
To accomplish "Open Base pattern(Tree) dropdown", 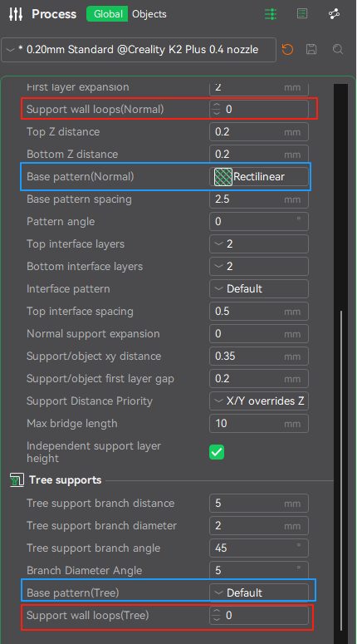I will click(x=259, y=592).
